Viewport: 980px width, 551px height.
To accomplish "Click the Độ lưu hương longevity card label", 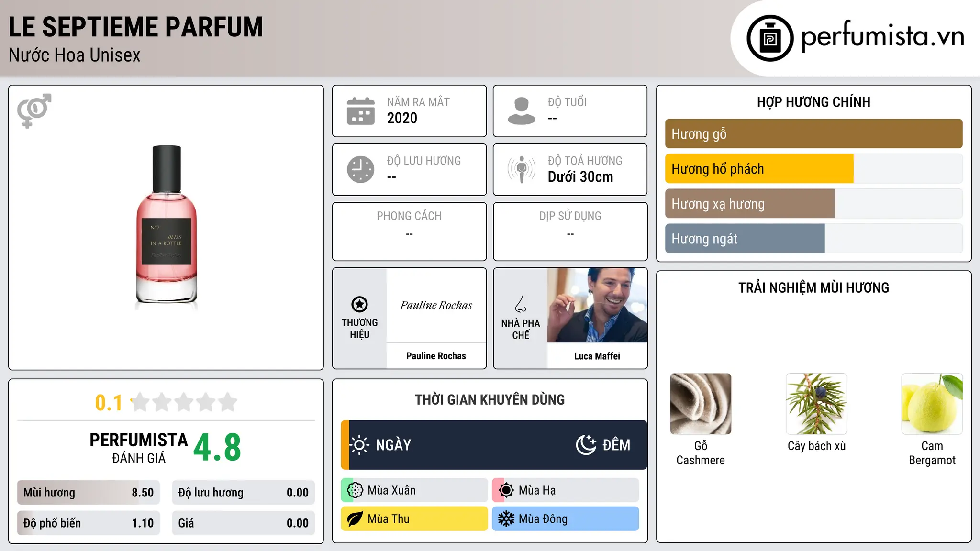I will click(x=424, y=161).
